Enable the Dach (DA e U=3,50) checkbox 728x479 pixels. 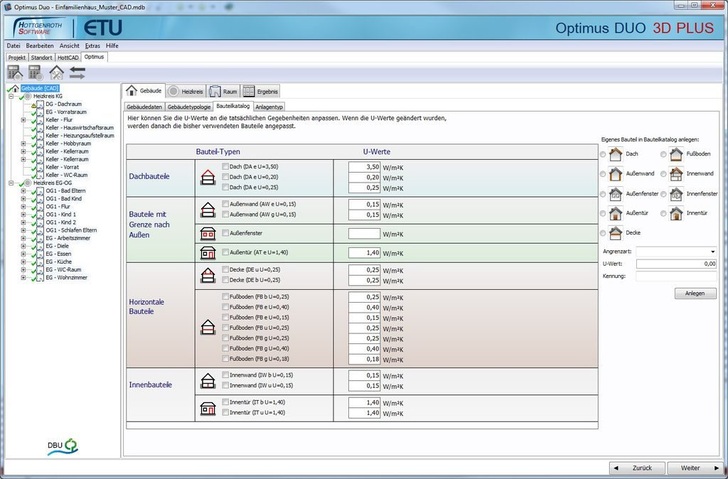[x=225, y=166]
